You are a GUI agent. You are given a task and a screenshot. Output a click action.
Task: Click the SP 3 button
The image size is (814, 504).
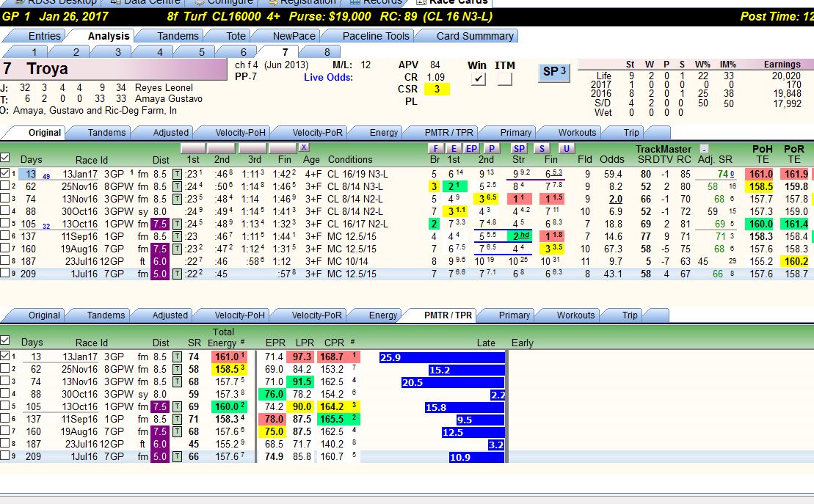[554, 71]
